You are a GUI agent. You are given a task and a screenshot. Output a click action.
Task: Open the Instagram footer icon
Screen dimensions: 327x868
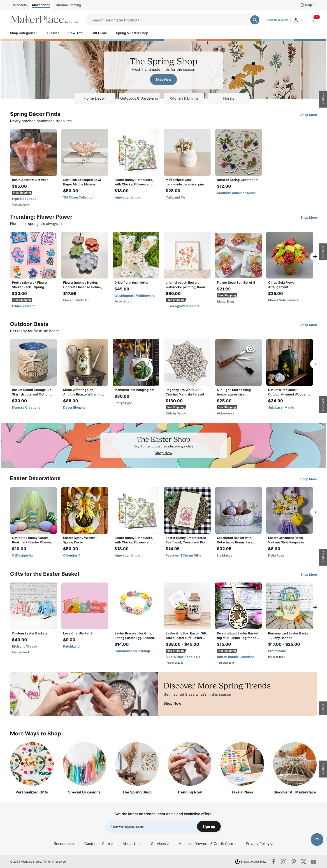tap(283, 862)
